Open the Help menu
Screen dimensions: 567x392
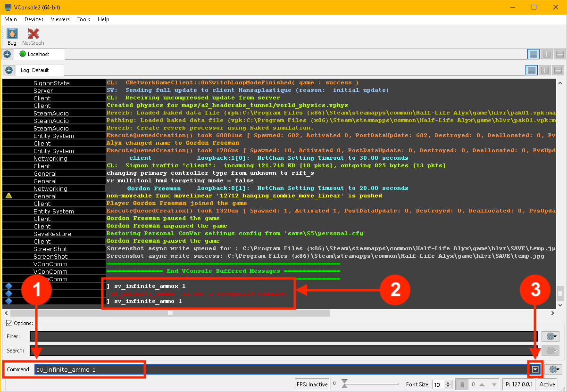[103, 19]
